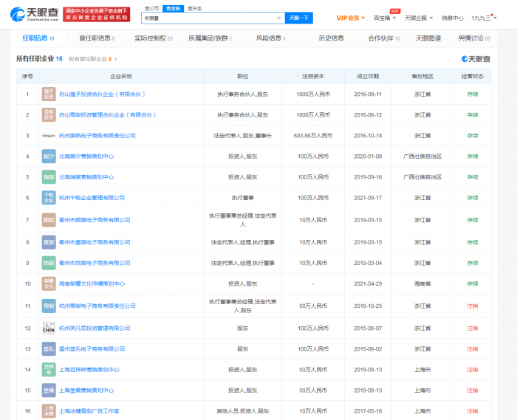Open 海南梨馨文化传播策划中心 link
Image resolution: width=517 pixels, height=420 pixels.
(92, 284)
